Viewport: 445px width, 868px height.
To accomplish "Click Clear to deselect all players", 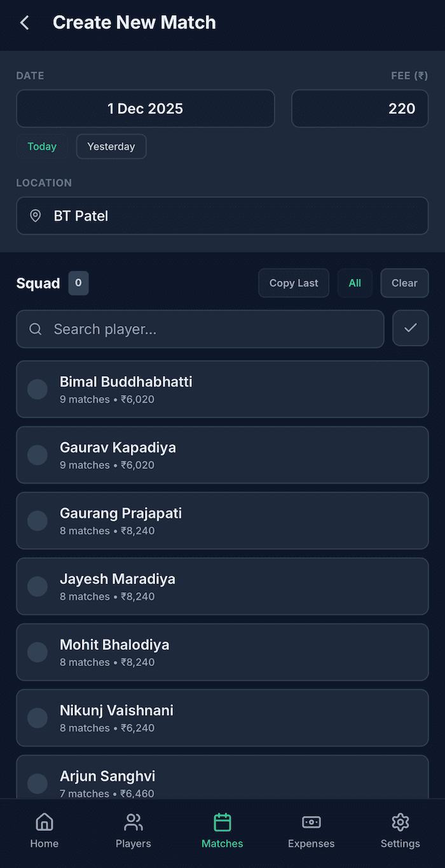I will tap(404, 283).
